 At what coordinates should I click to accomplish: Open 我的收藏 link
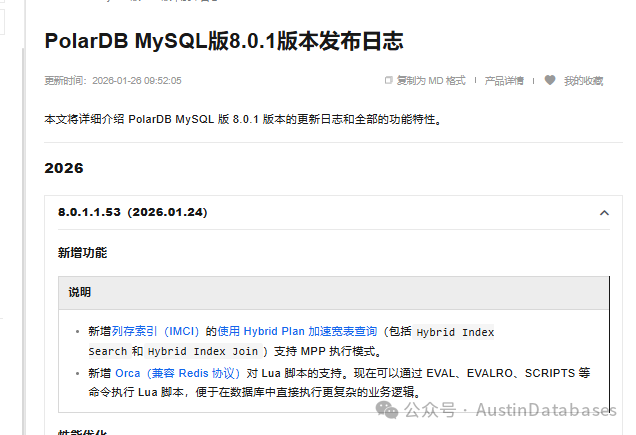click(583, 81)
